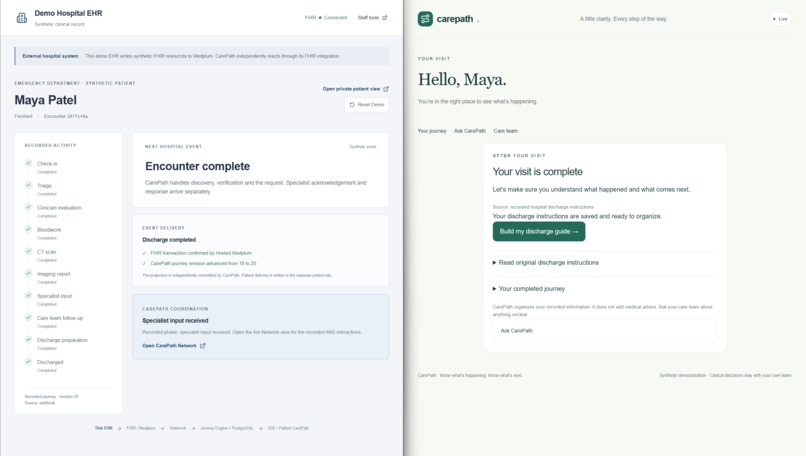Click the Journey Engine + PostgreSQL step
The image size is (806, 456).
tap(227, 428)
